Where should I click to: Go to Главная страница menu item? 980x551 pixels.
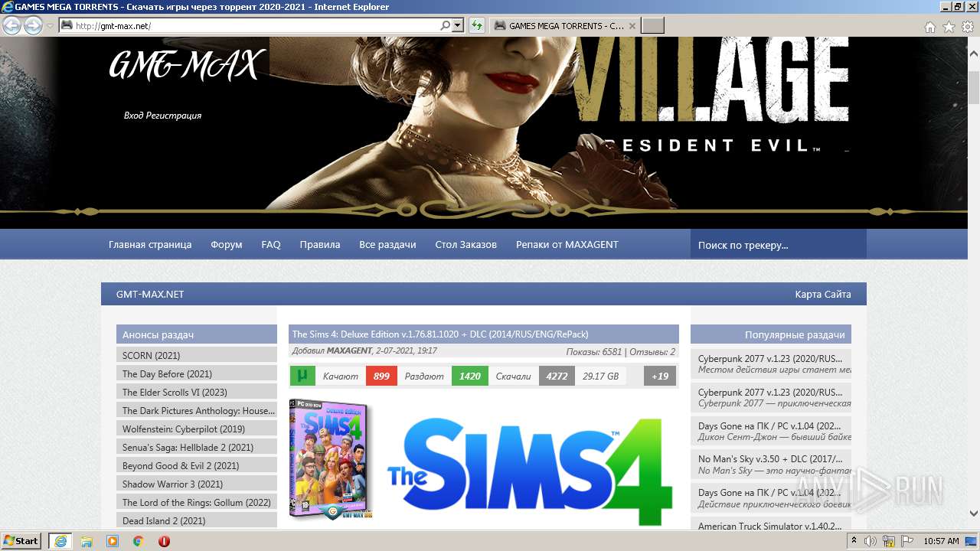tap(150, 245)
